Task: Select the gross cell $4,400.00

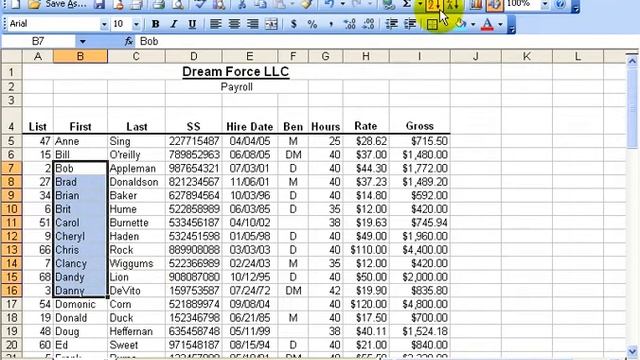Action: pos(420,250)
